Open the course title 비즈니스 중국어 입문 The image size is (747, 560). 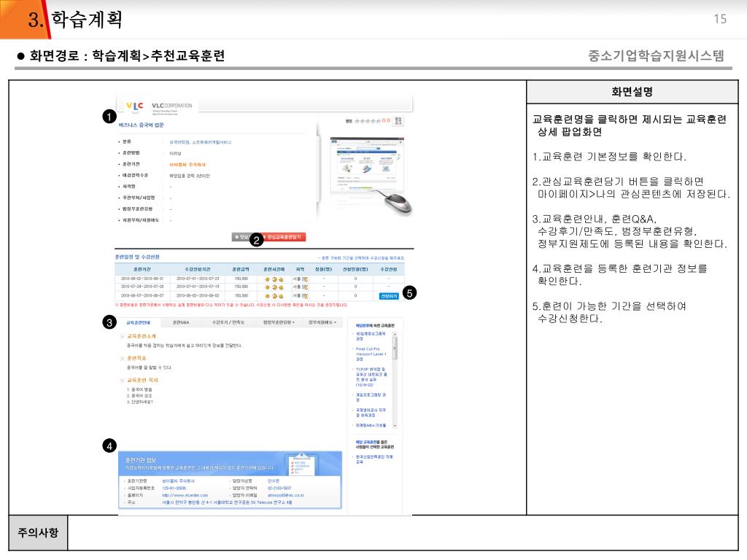(141, 125)
